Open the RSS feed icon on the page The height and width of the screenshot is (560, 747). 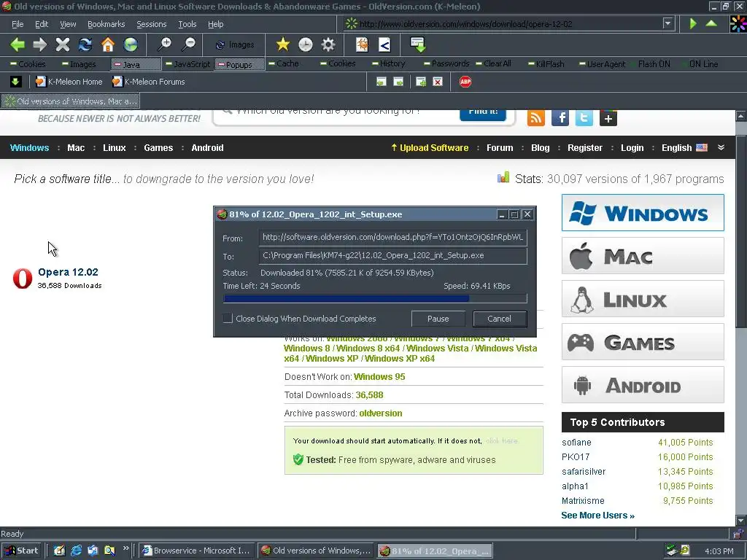coord(536,117)
